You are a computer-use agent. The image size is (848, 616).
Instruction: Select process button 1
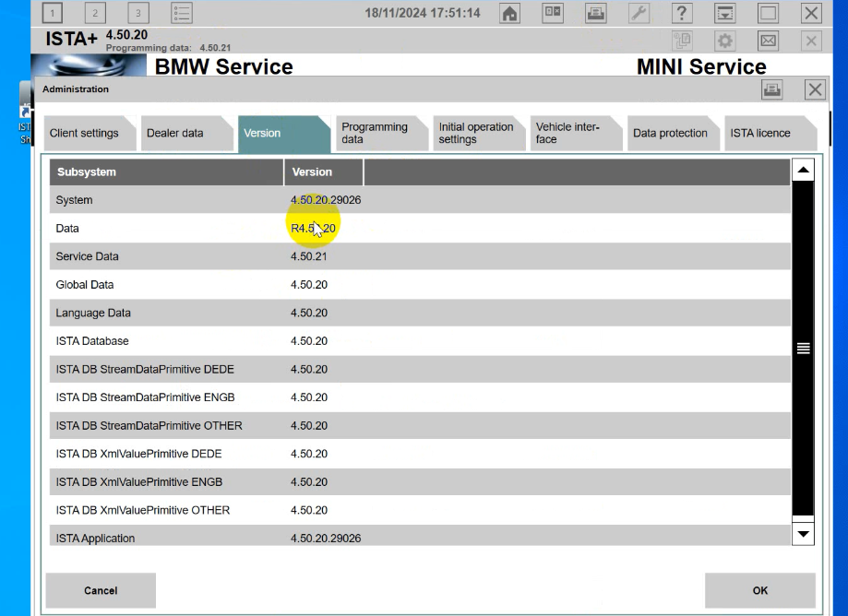click(52, 13)
